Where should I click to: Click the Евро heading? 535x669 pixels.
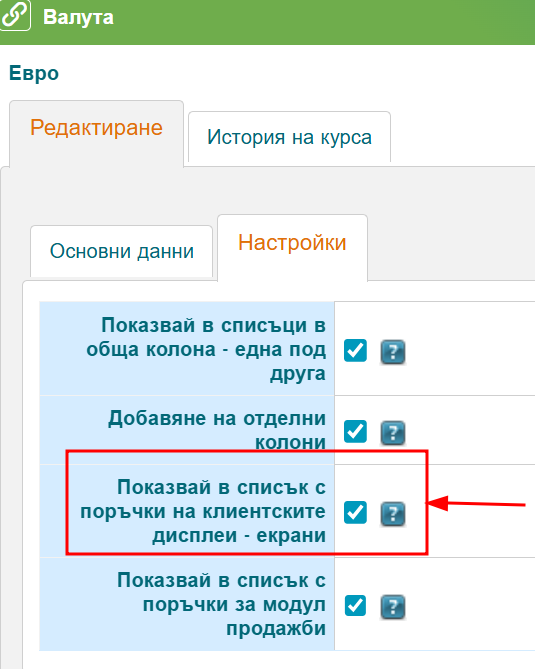pos(34,73)
